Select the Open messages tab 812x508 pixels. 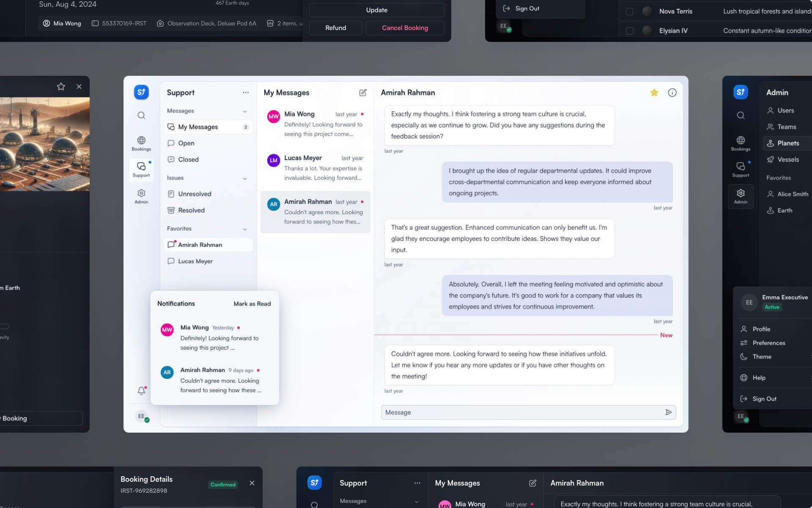(186, 144)
